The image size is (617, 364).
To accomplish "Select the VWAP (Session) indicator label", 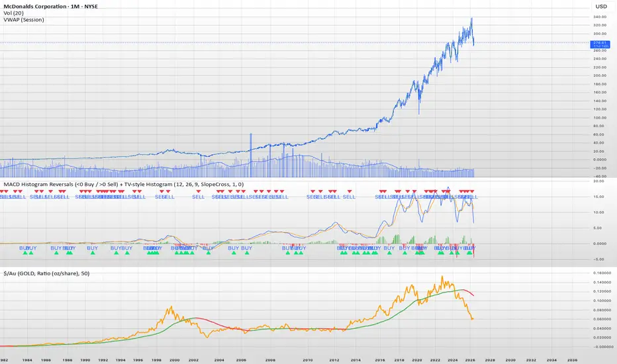I will [x=24, y=20].
